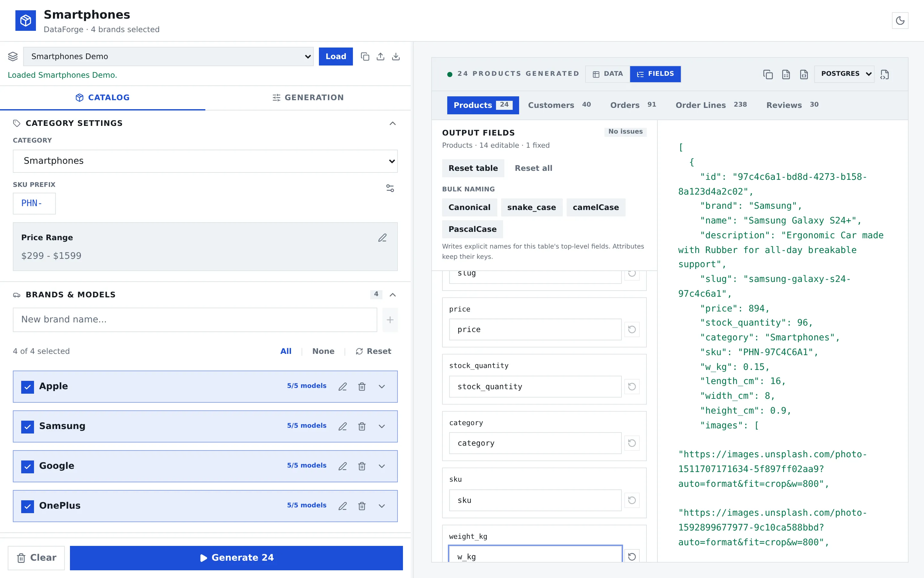924x578 pixels.
Task: Uncheck the Apple brand checkbox
Action: point(28,387)
